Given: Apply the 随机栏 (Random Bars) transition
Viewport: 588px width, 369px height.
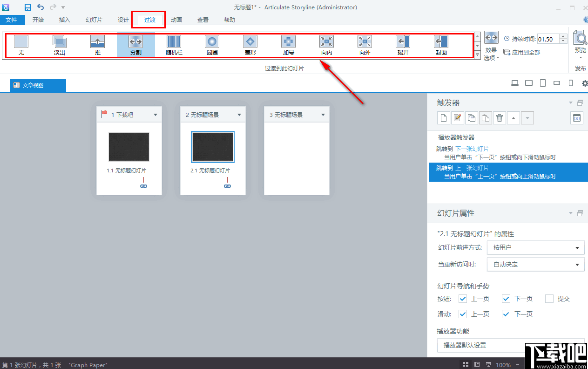Looking at the screenshot, I should (x=174, y=44).
